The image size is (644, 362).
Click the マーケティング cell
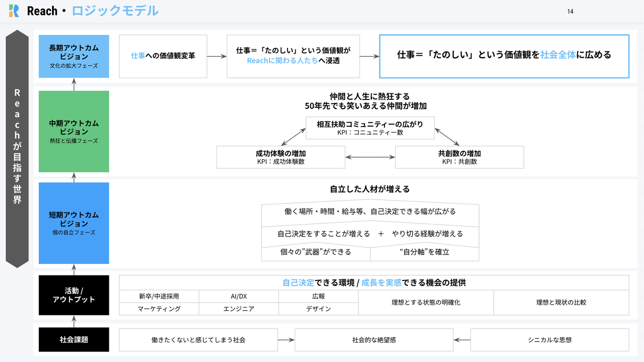pos(159,309)
